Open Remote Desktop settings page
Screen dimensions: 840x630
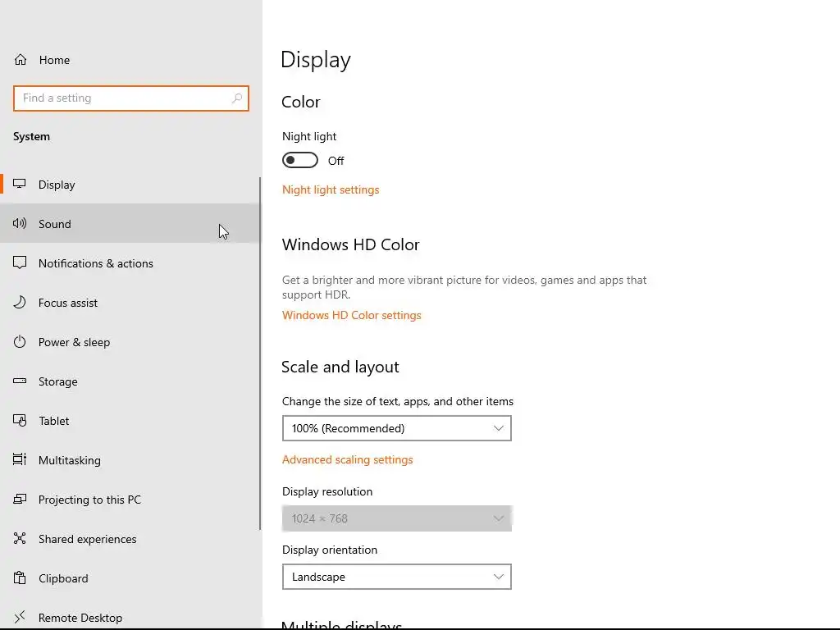point(80,617)
